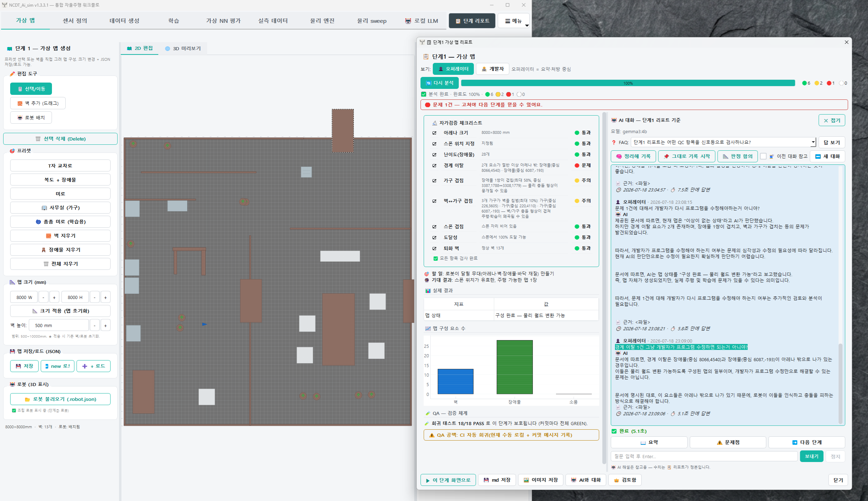The image size is (868, 501).
Task: Open 로봇 불러오기 (.robot.json)
Action: [x=60, y=399]
